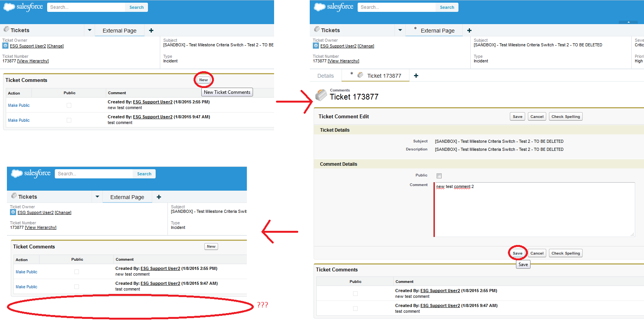Screen dimensions: 644x325
Task: Tick Public checkbox for 9:47 AM 'test comment', bottom-left screenshot
Action: click(77, 287)
